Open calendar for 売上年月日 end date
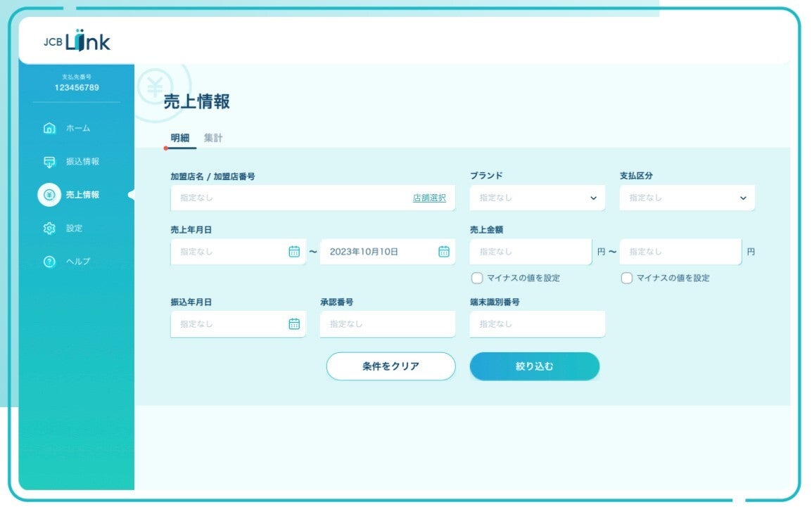Viewport: 812px width, 514px height. click(x=443, y=252)
